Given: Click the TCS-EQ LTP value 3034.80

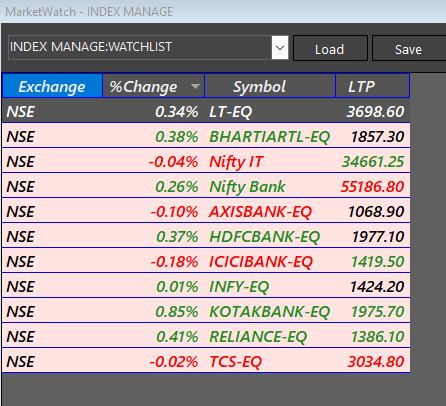Looking at the screenshot, I should pos(376,362).
